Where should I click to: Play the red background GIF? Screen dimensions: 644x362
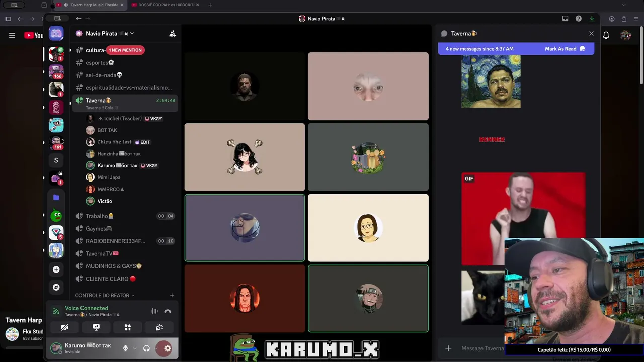pyautogui.click(x=523, y=219)
